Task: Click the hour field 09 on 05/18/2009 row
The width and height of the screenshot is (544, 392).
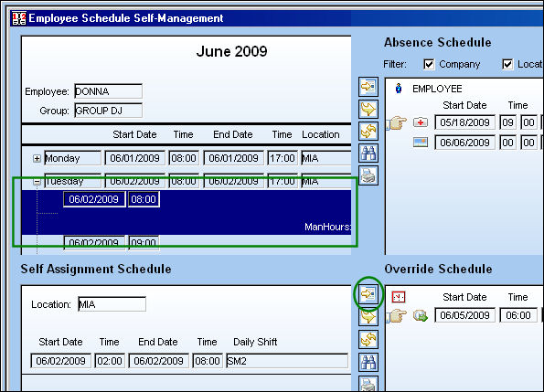Action: point(508,122)
